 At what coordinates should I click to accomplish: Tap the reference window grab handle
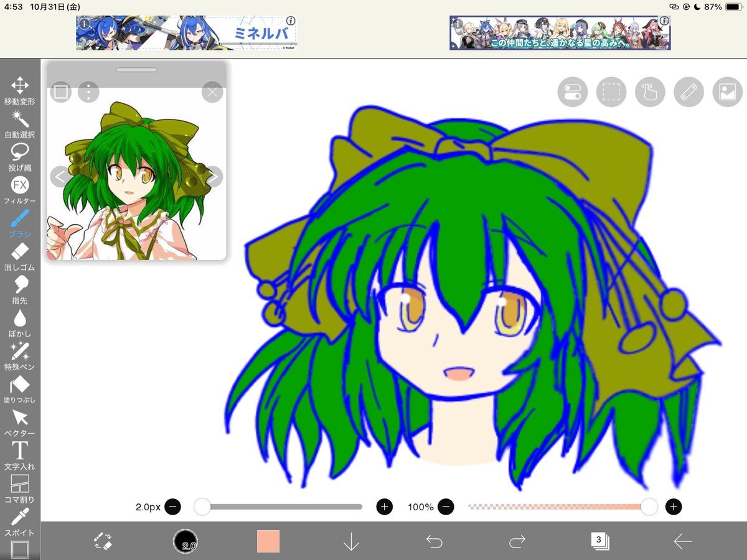point(136,70)
